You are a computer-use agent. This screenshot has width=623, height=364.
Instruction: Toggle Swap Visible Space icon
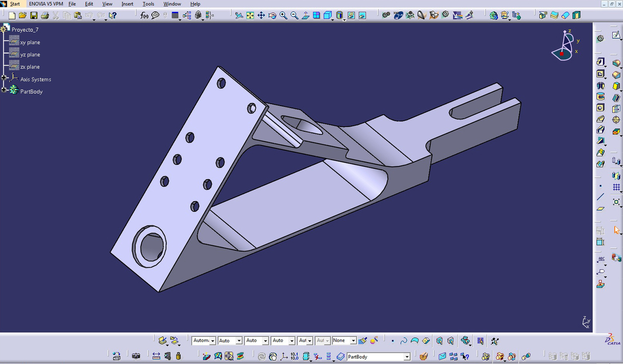(x=362, y=16)
